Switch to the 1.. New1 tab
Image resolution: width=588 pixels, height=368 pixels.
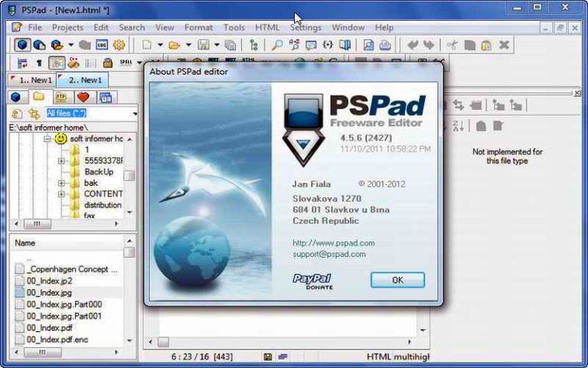[x=31, y=80]
